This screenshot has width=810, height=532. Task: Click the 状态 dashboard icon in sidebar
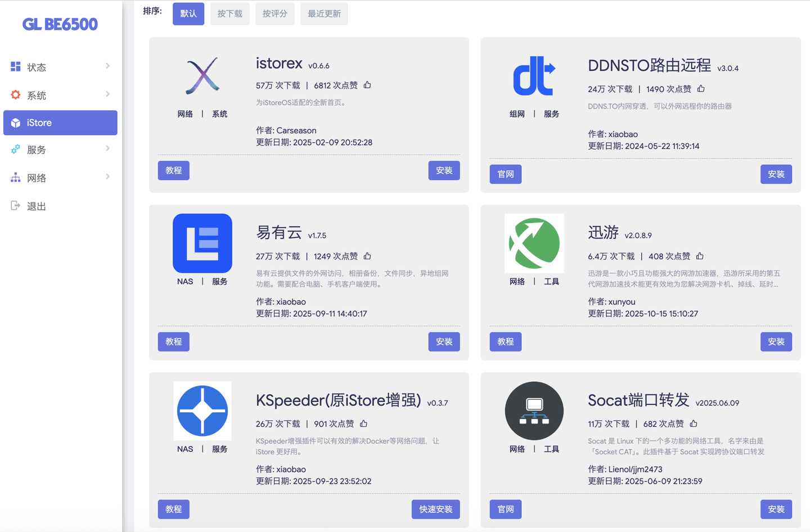tap(16, 66)
